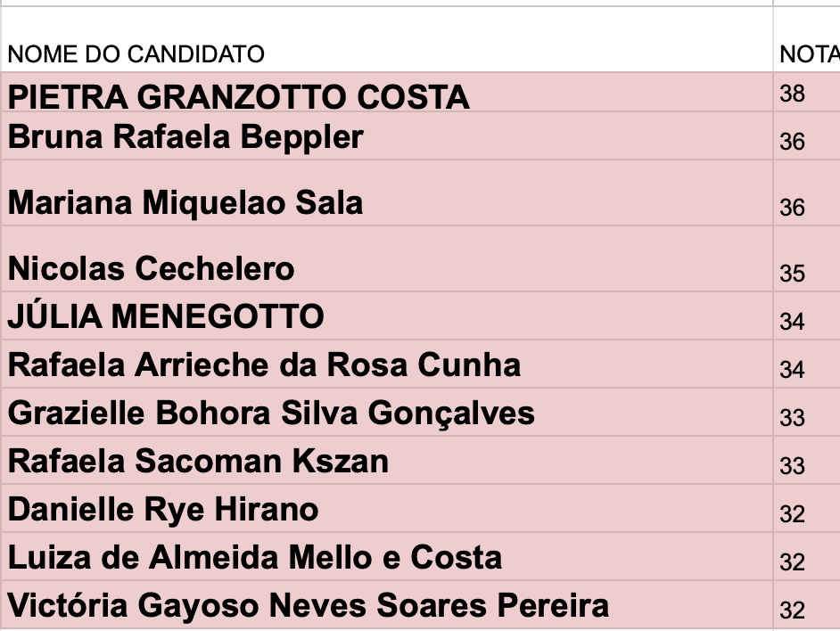
Task: Select Danielle Rye Hirano's score of 32
Action: (x=793, y=513)
